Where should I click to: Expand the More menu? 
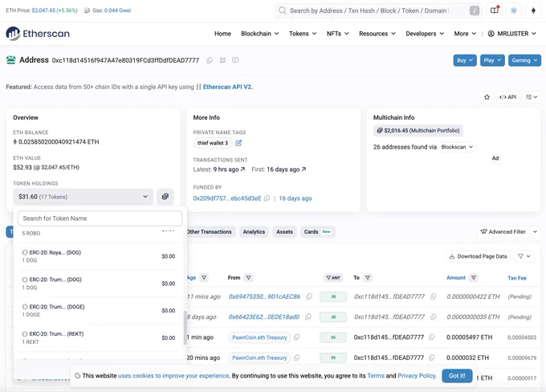coord(465,34)
